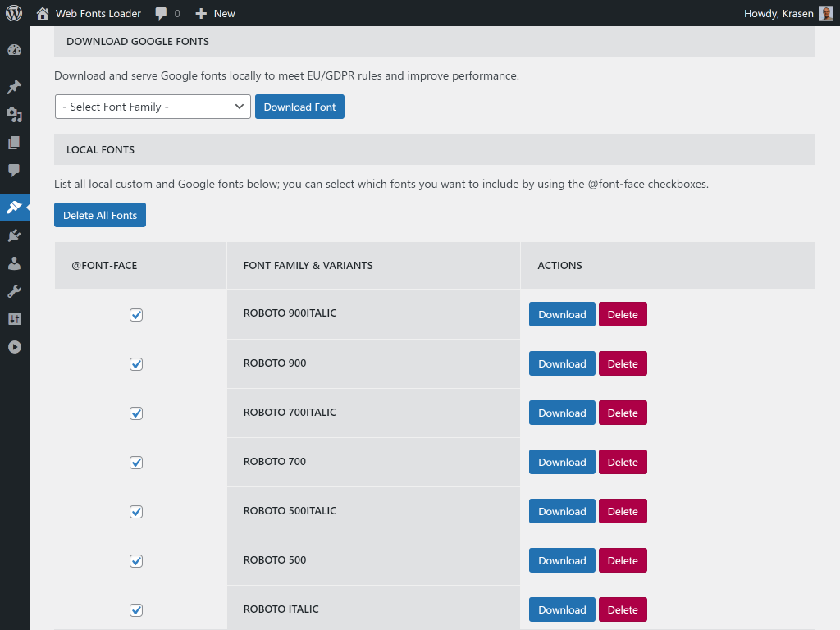Click the ROBOTO 700 font name
The image size is (840, 630).
click(274, 462)
